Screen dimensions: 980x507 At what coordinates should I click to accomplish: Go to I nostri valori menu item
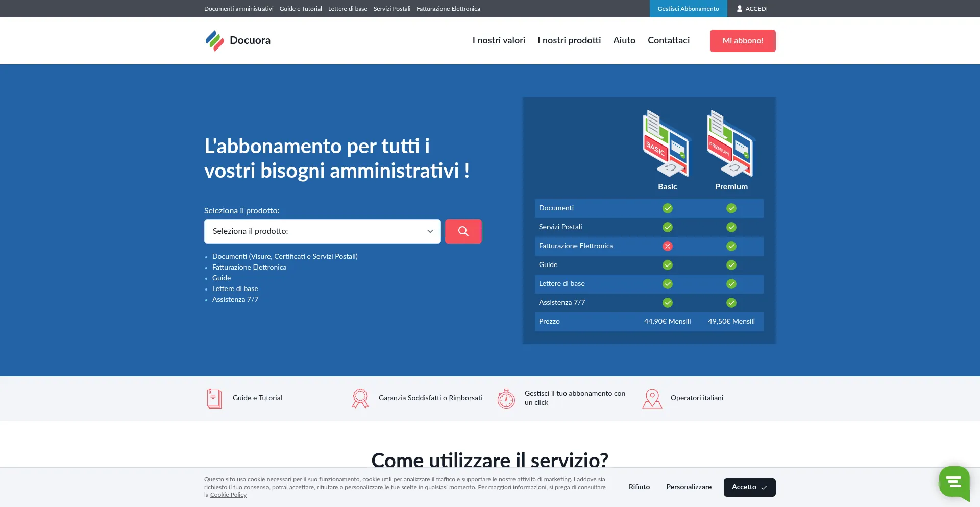click(x=498, y=40)
